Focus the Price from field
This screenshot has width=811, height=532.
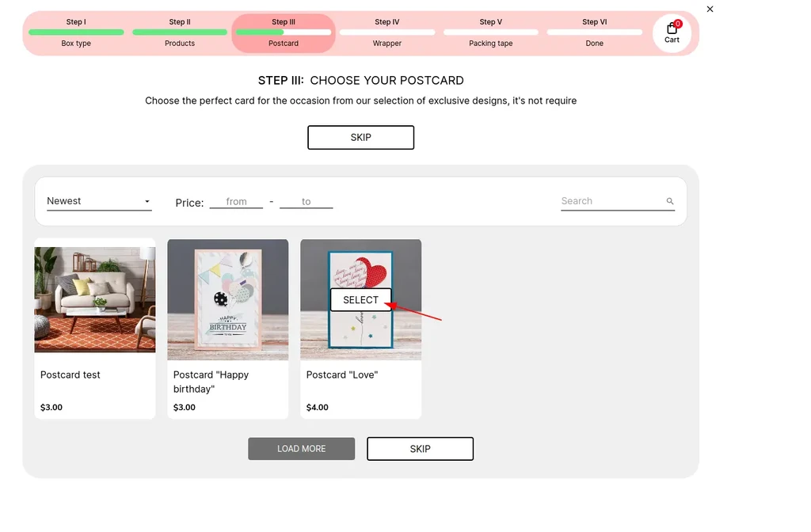[x=236, y=202]
